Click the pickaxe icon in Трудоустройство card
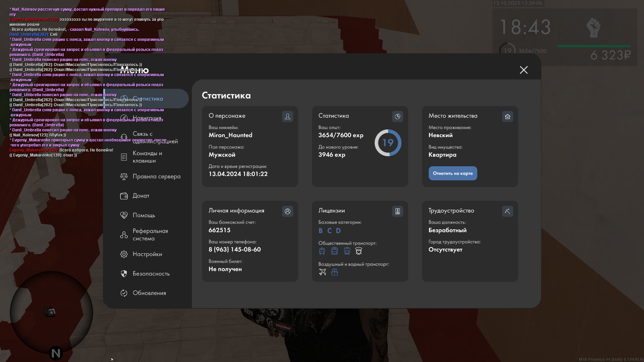 507,212
